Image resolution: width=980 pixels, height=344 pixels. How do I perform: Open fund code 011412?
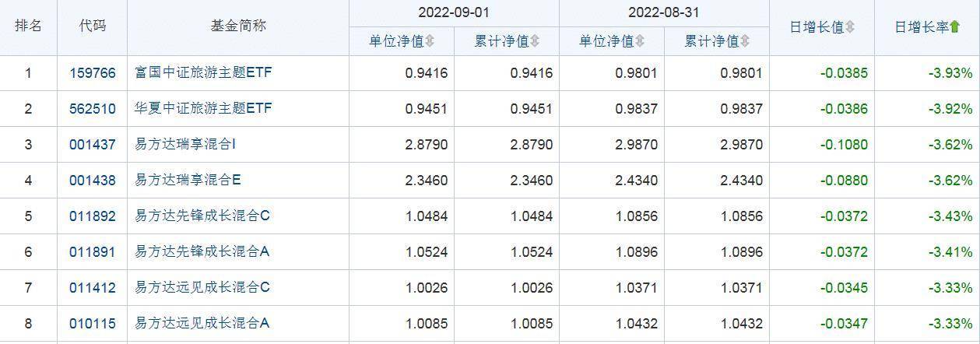coord(92,288)
